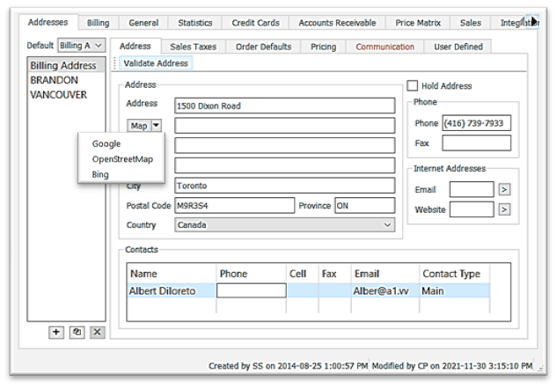
Task: Click the Validate Address button
Action: point(156,63)
